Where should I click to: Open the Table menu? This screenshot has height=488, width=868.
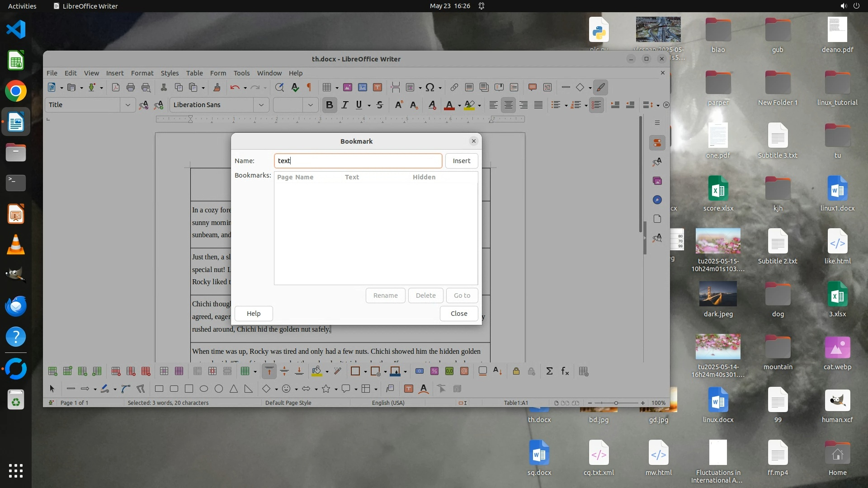point(194,73)
